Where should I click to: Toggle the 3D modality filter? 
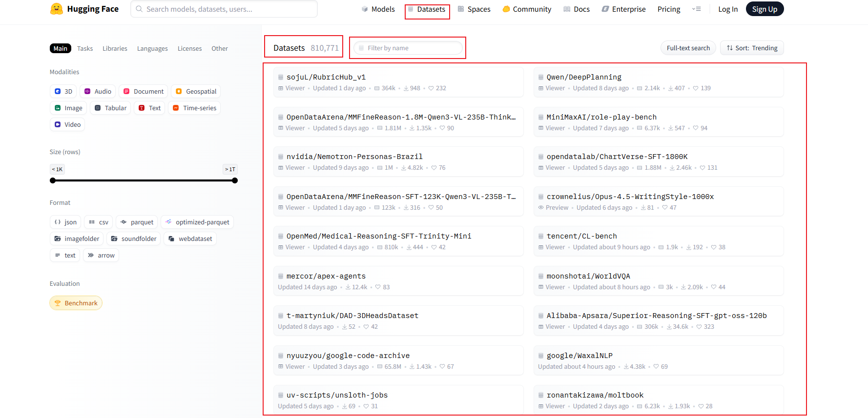click(63, 91)
